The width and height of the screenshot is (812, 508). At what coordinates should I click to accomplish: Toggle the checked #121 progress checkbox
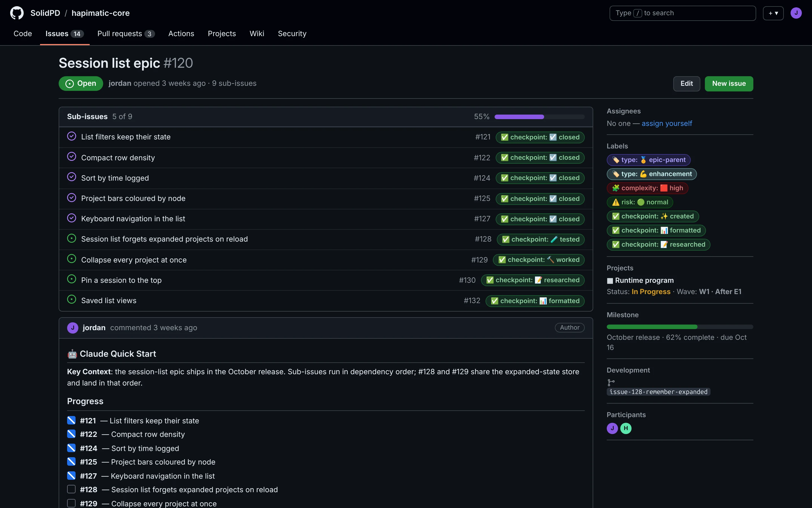click(71, 420)
